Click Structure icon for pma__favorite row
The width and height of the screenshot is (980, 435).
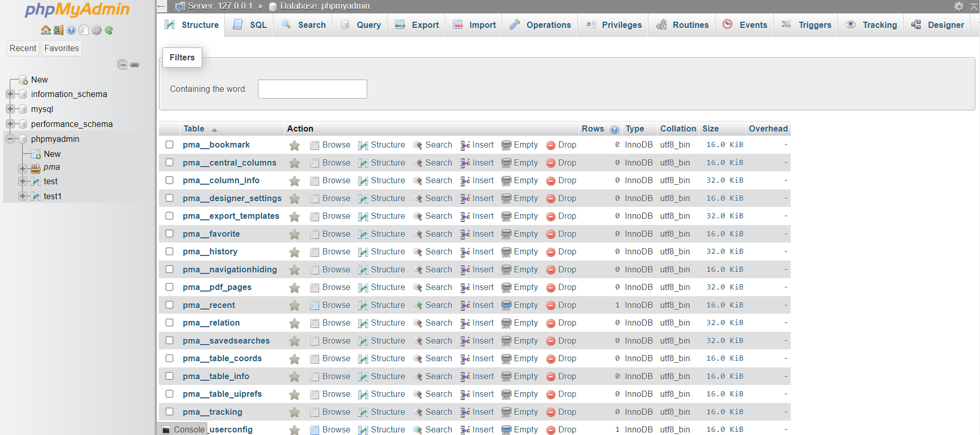pyautogui.click(x=363, y=234)
